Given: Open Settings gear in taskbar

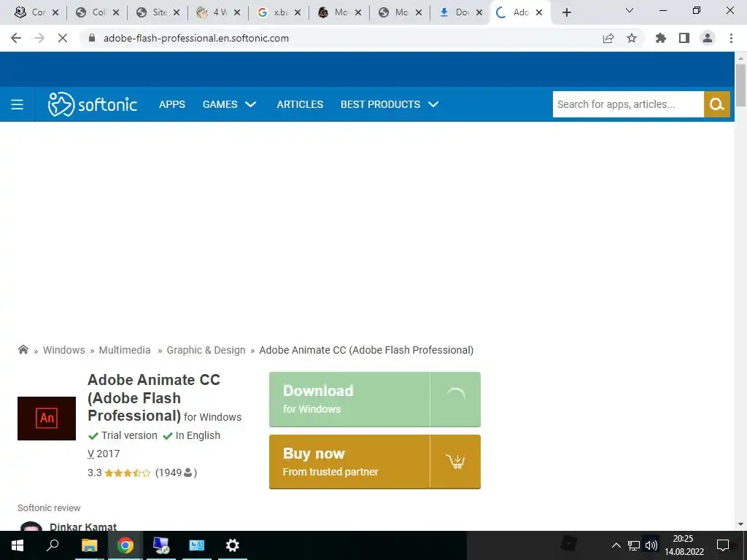Looking at the screenshot, I should click(232, 545).
